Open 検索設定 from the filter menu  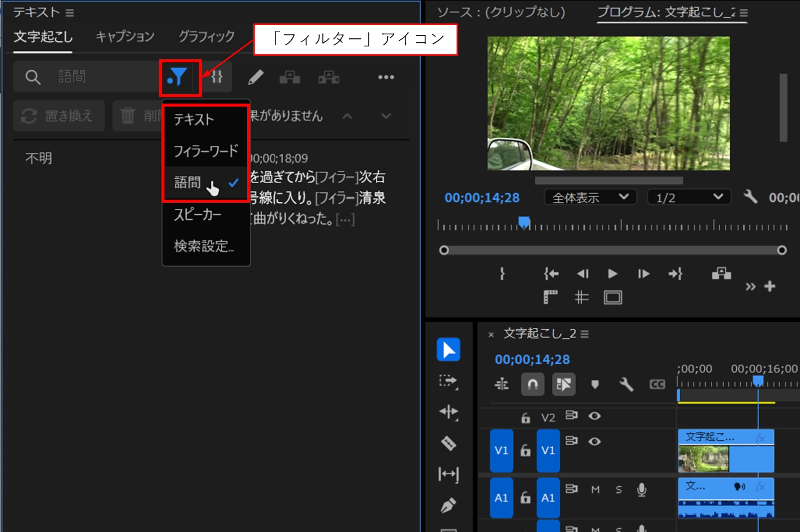point(206,246)
